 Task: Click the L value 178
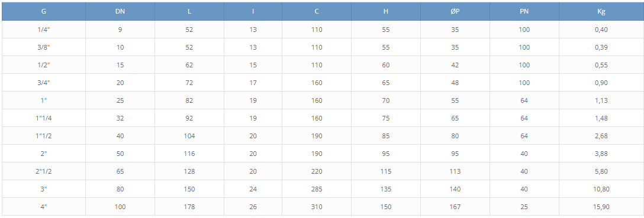pos(189,207)
